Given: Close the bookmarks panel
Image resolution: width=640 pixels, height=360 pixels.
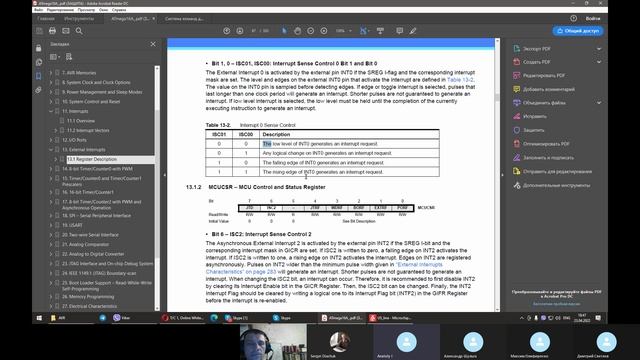Looking at the screenshot, I should click(x=153, y=44).
